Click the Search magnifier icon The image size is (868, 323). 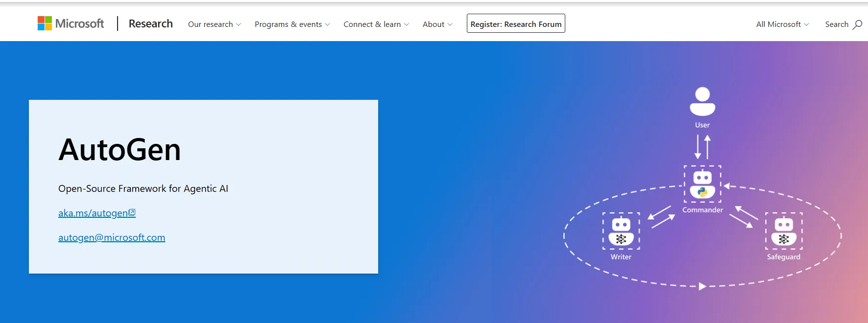[857, 24]
